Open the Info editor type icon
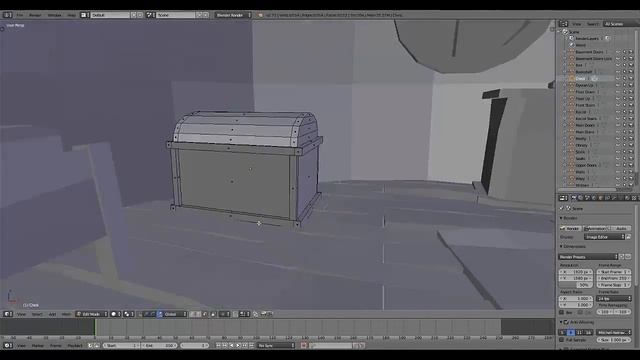640x360 pixels. (8, 15)
